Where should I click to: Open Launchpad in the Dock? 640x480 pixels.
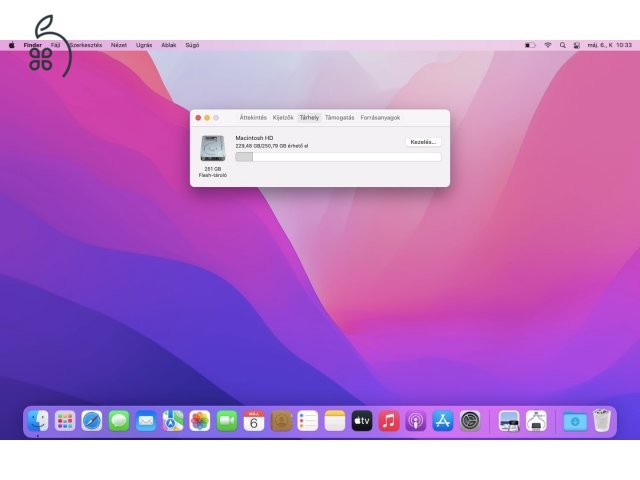(x=65, y=421)
